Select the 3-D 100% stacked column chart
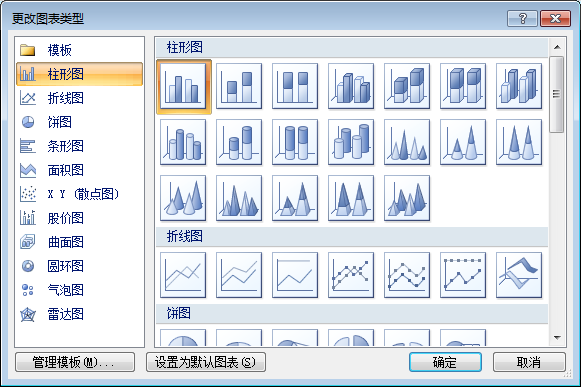This screenshot has height=387, width=581. [463, 86]
